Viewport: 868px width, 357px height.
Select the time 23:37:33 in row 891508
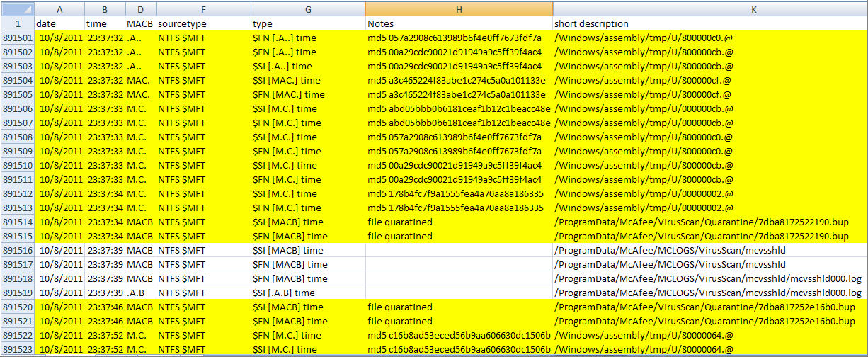tap(105, 137)
